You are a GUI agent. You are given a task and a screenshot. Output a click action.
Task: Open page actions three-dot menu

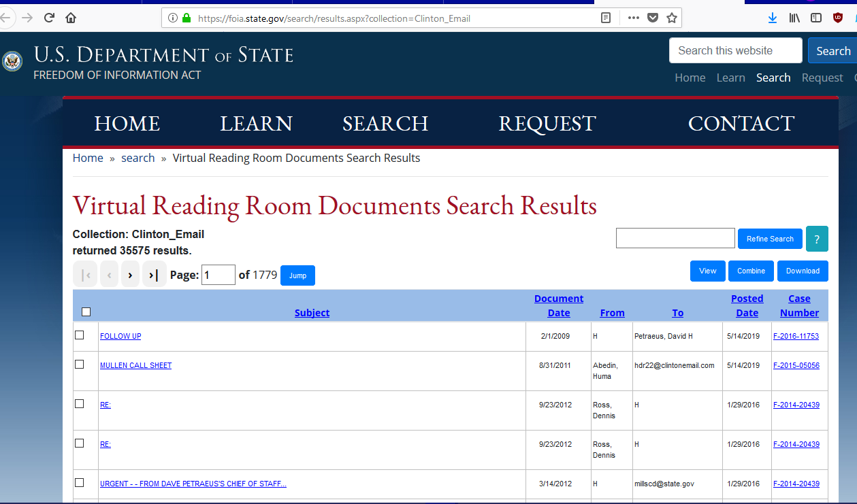pyautogui.click(x=633, y=18)
